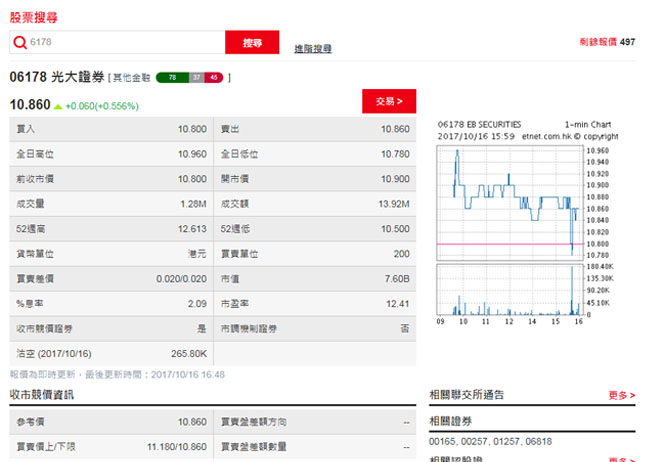Click 成交量 value 1.28M
This screenshot has width=650, height=462.
tap(193, 204)
